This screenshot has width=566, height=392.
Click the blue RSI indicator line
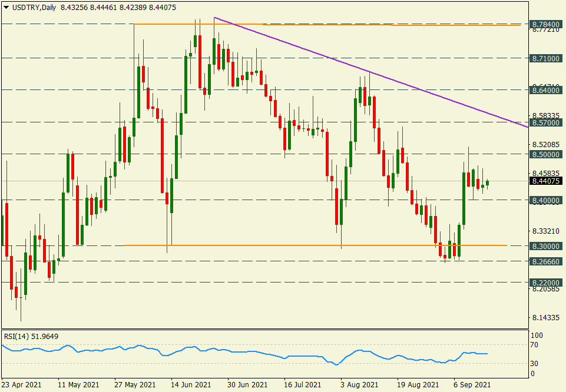244,352
